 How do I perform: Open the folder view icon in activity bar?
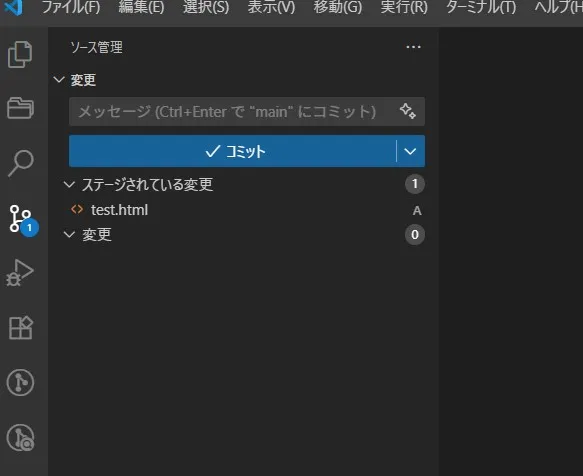click(x=20, y=108)
